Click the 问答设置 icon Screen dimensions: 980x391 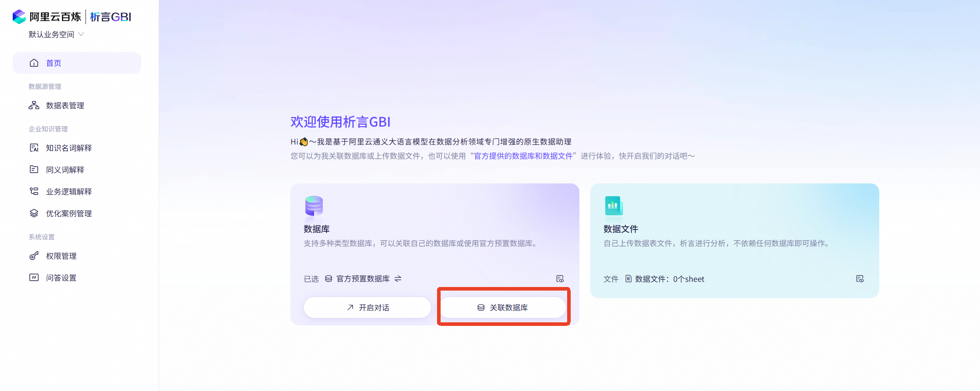click(34, 277)
